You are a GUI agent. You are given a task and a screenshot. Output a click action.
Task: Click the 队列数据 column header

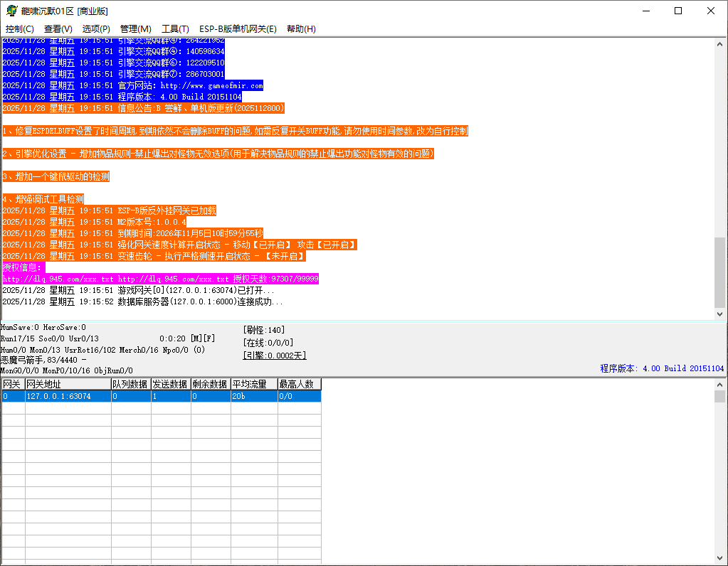click(x=130, y=385)
